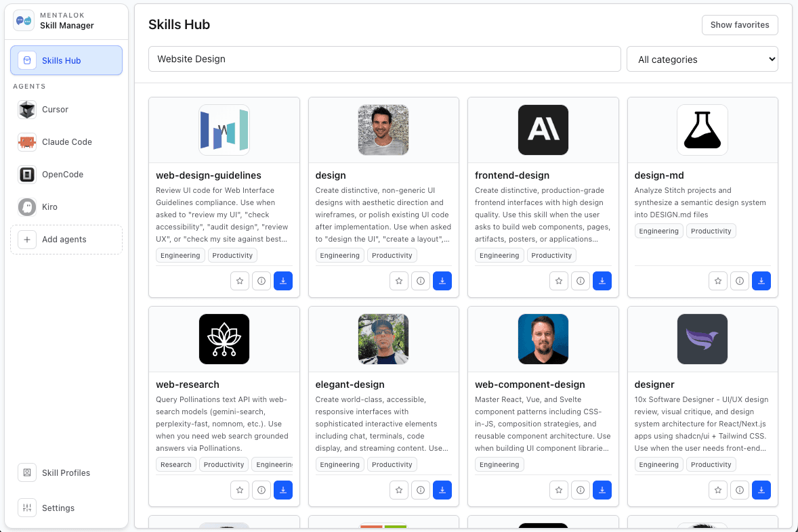Screen dimensions: 798x532
Task: Show details of design-md skill
Action: tap(740, 281)
